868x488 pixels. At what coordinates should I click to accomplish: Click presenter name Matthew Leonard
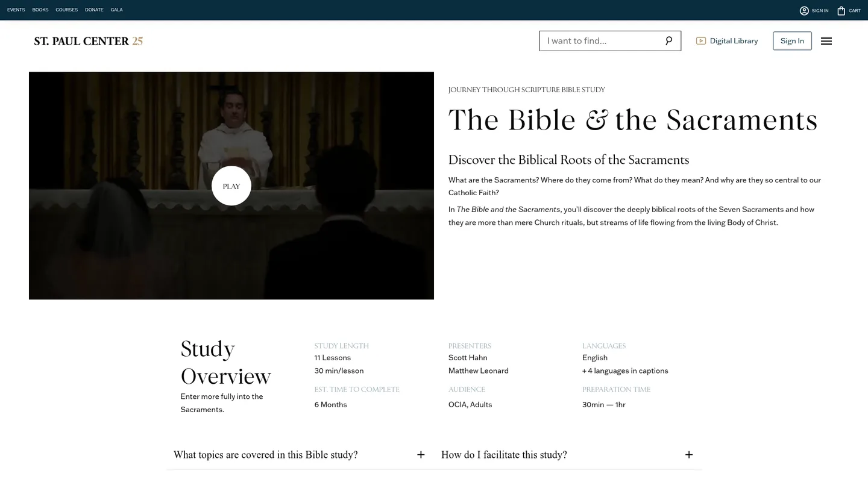479,371
